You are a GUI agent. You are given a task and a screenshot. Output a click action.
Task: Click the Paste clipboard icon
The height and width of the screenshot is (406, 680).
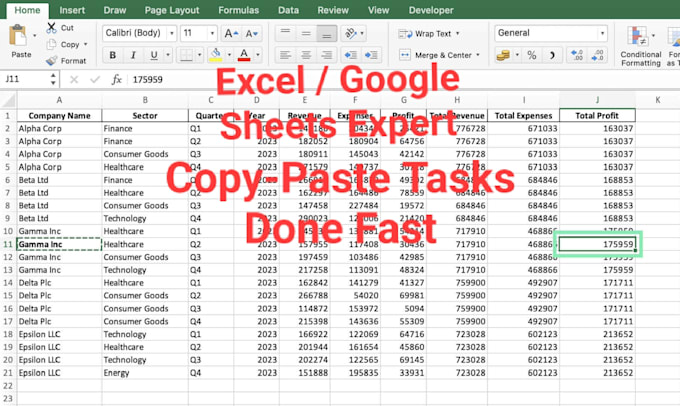point(18,36)
